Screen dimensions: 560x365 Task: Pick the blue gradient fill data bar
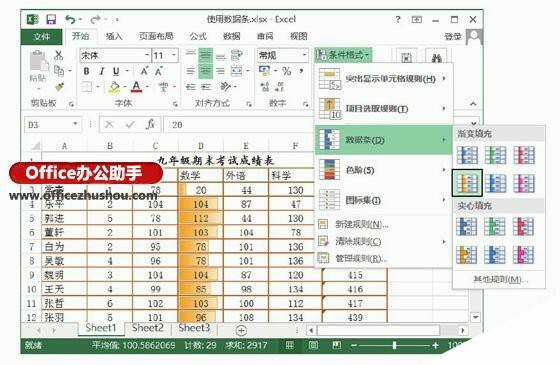tap(467, 155)
